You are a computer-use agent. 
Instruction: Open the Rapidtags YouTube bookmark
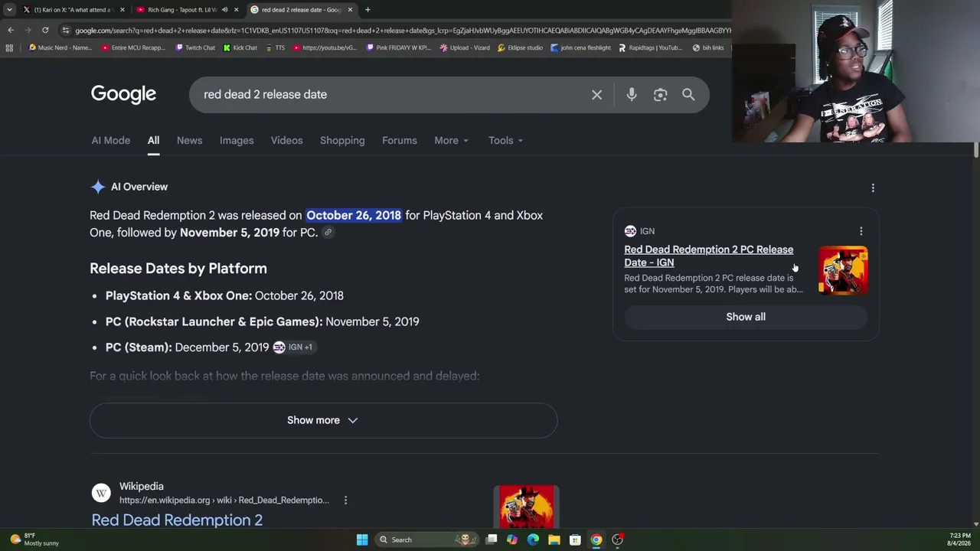tap(650, 47)
